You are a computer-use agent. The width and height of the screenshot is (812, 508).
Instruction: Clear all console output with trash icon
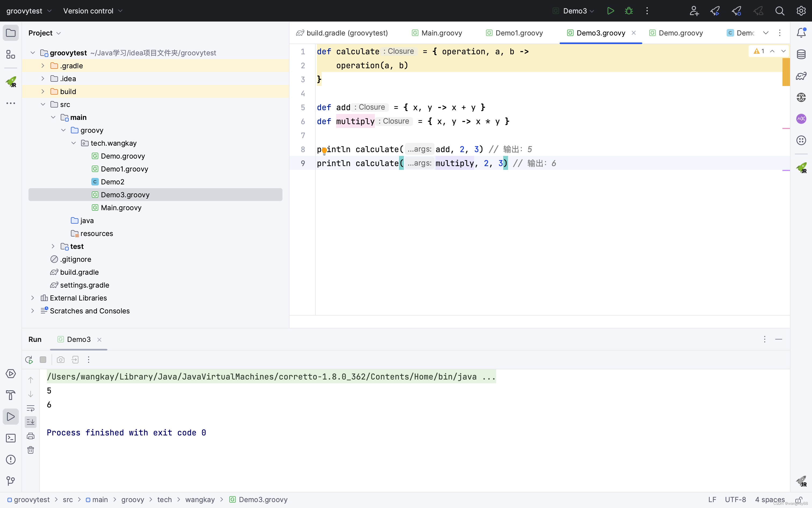coord(31,450)
